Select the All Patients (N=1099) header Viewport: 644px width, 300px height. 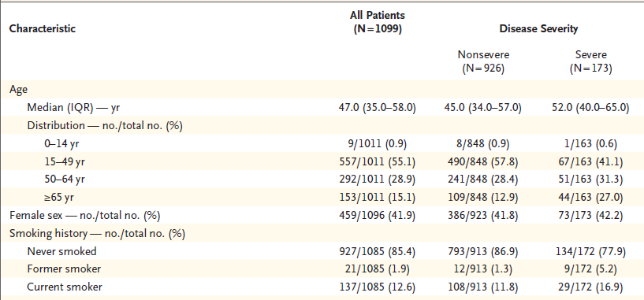pos(377,22)
